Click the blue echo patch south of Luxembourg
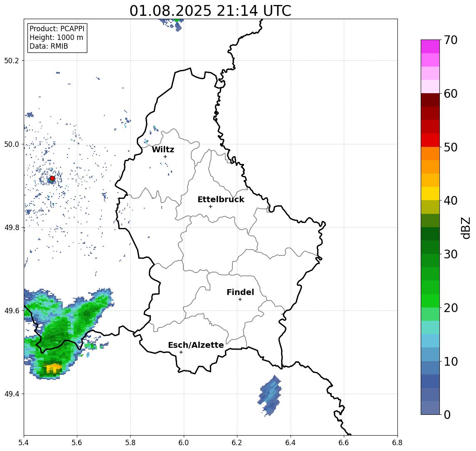The image size is (476, 451). click(x=270, y=396)
